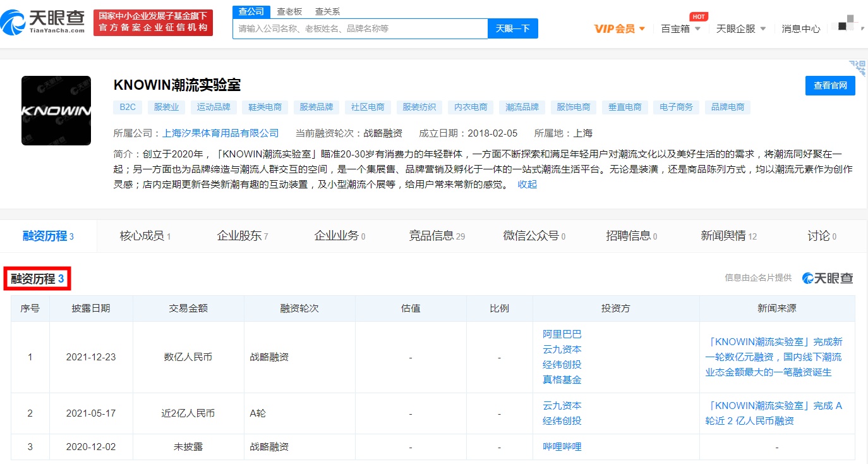Click the 披露日期 column header
The height and width of the screenshot is (464, 868).
pyautogui.click(x=91, y=308)
